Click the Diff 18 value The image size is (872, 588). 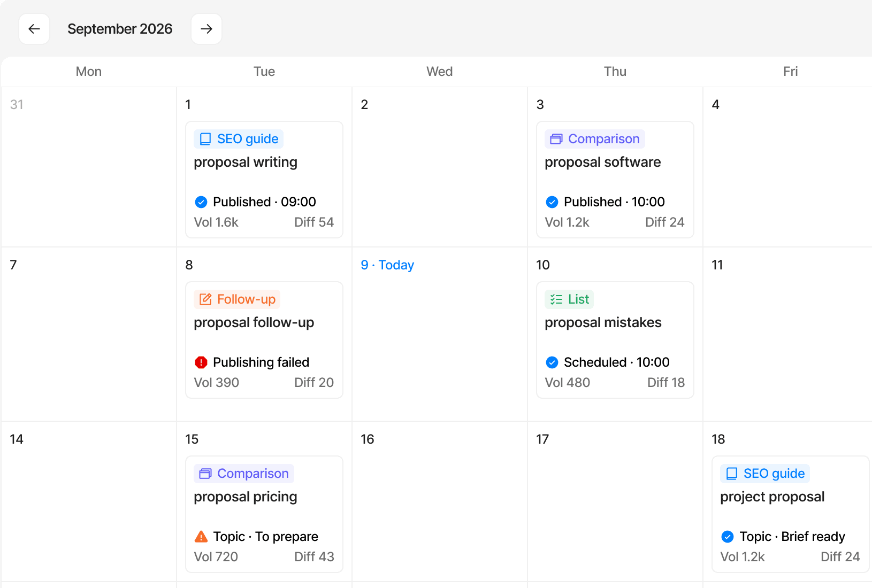tap(666, 383)
